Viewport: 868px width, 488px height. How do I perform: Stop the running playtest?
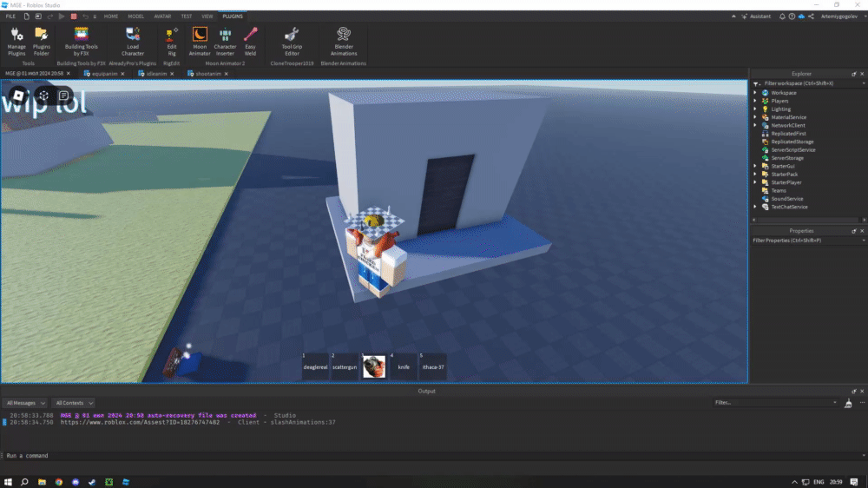click(x=74, y=16)
